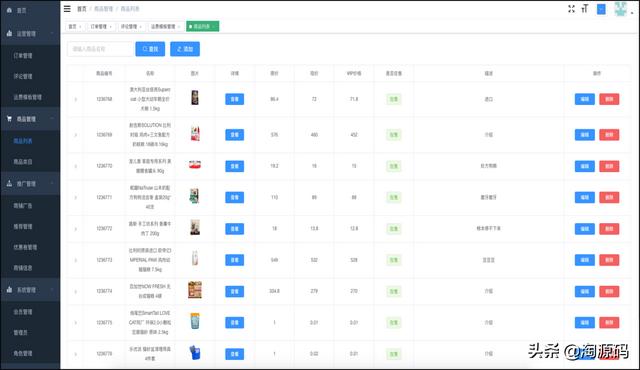Switch to the 订单管理 page tab

[x=101, y=27]
